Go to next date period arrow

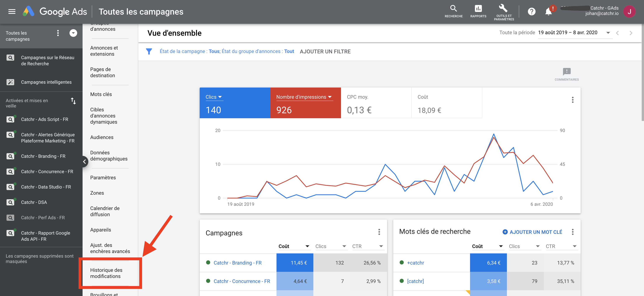coord(631,33)
